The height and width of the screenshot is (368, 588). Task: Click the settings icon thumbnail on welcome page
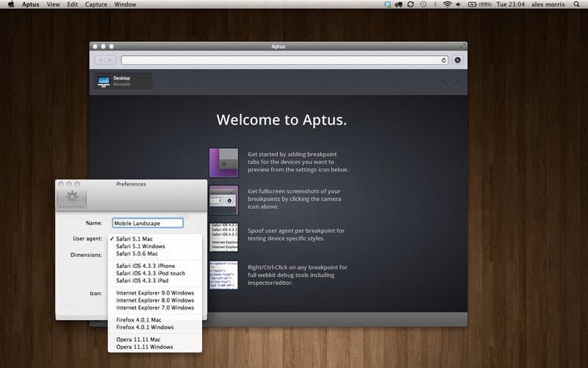tap(224, 163)
